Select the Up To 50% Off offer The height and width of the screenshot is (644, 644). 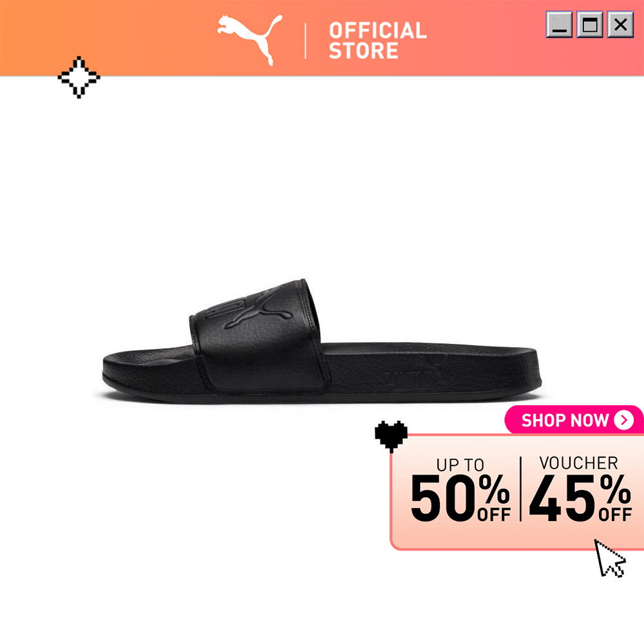(460, 489)
